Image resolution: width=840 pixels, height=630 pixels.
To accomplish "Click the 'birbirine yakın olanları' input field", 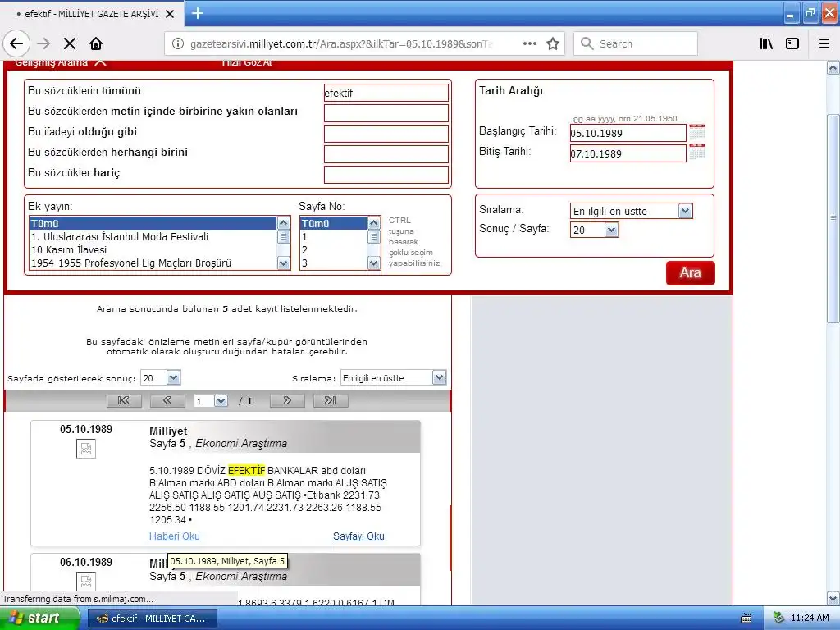I will (386, 113).
